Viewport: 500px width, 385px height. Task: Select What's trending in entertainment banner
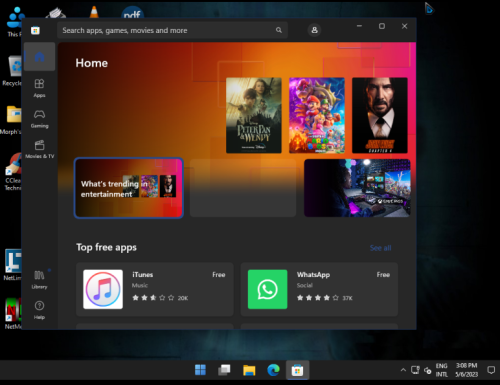(x=129, y=188)
